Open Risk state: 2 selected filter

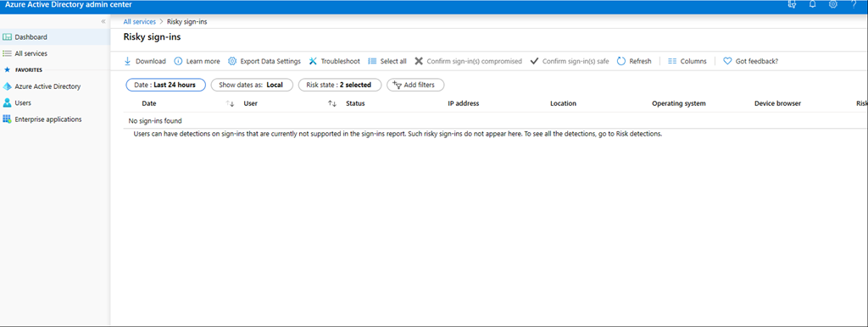[x=340, y=86]
